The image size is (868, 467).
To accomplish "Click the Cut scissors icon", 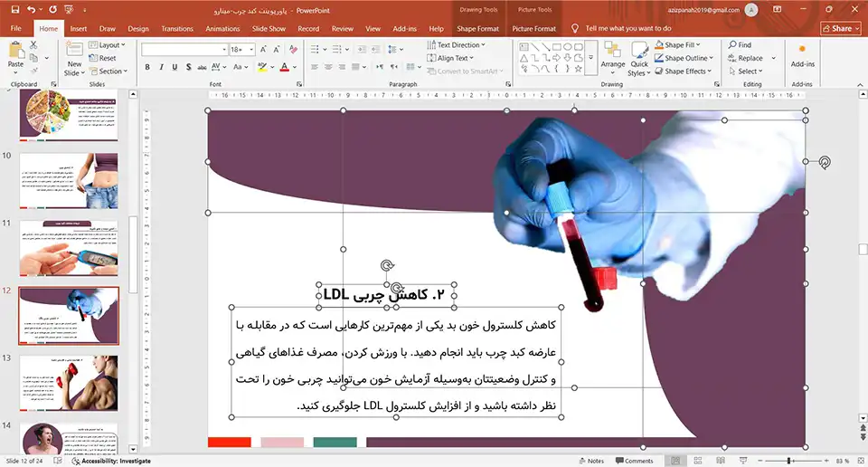I will tap(33, 45).
